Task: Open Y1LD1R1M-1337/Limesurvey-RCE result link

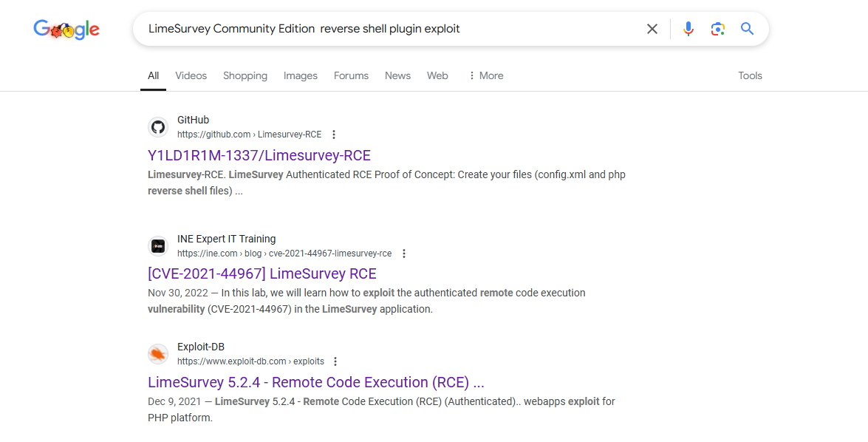Action: point(259,156)
